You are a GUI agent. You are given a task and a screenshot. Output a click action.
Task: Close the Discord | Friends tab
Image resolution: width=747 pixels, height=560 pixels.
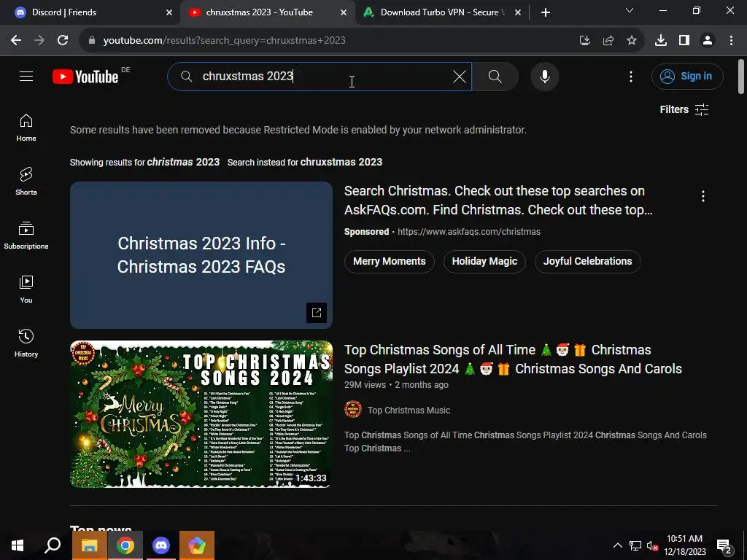169,13
